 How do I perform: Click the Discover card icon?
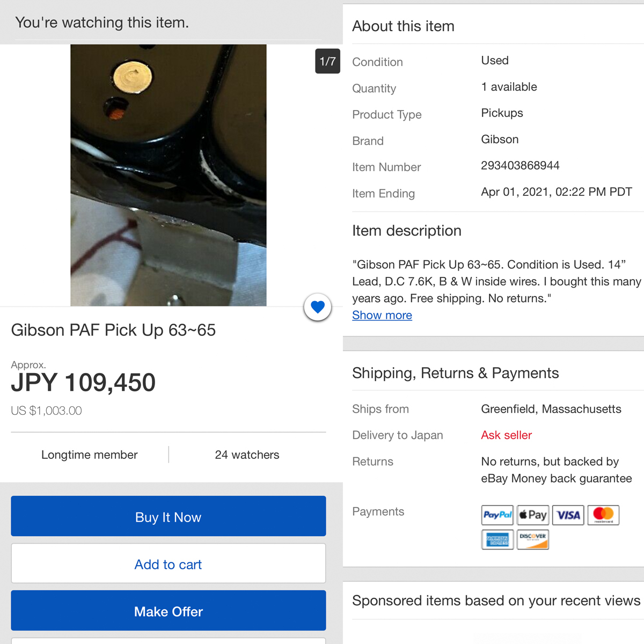[533, 539]
